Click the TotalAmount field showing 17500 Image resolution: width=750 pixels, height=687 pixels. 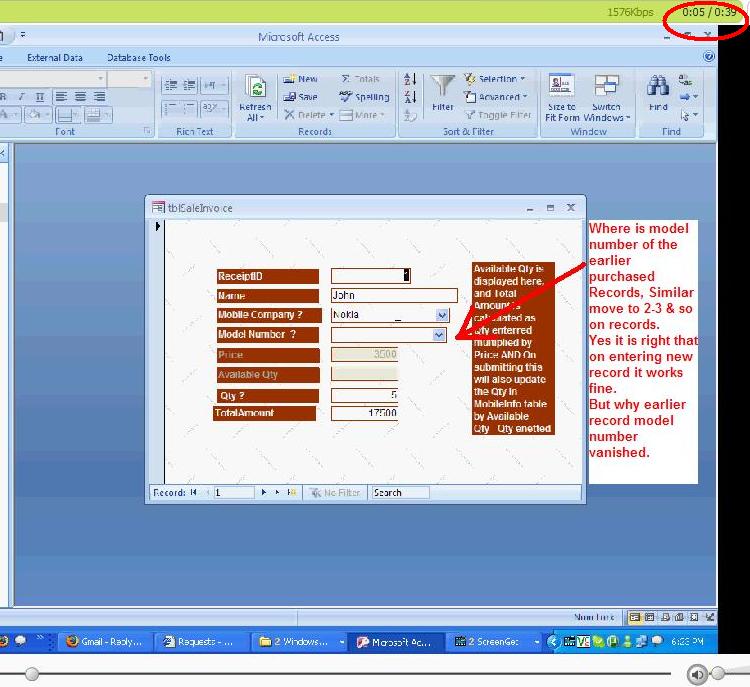click(x=364, y=413)
